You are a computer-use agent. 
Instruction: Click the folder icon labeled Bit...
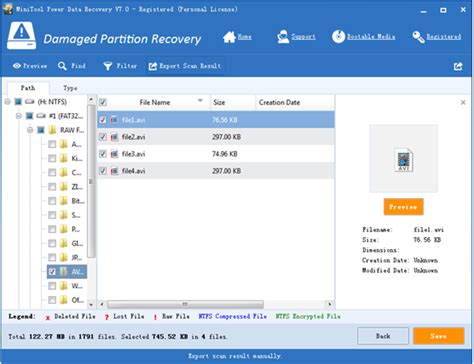[63, 201]
